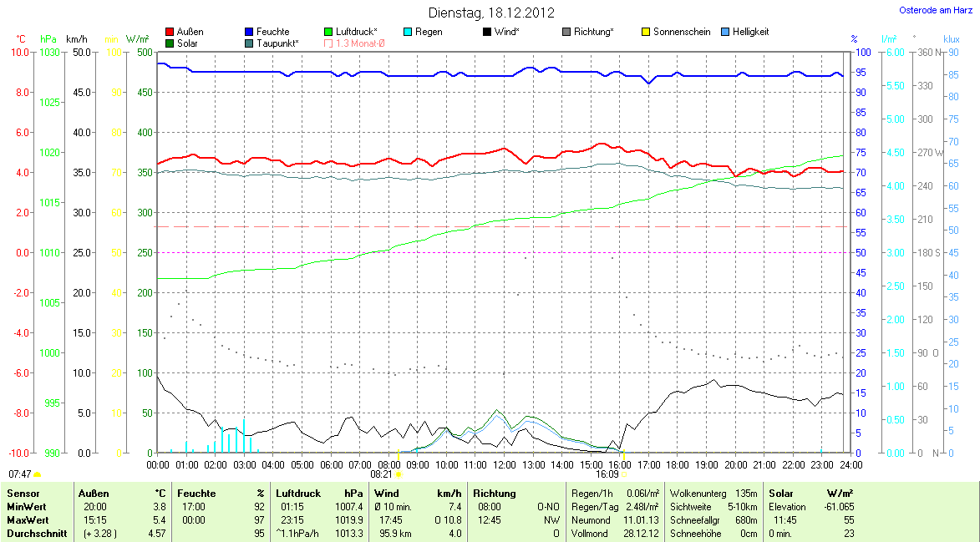Image resolution: width=980 pixels, height=542 pixels.
Task: Click the MaxWert row label
Action: 27,520
